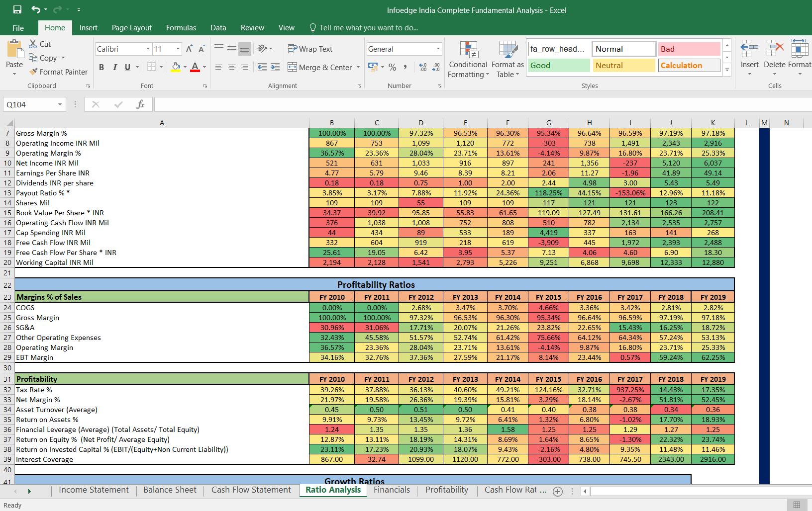Image resolution: width=812 pixels, height=511 pixels.
Task: Apply the yellow fill color
Action: click(176, 67)
